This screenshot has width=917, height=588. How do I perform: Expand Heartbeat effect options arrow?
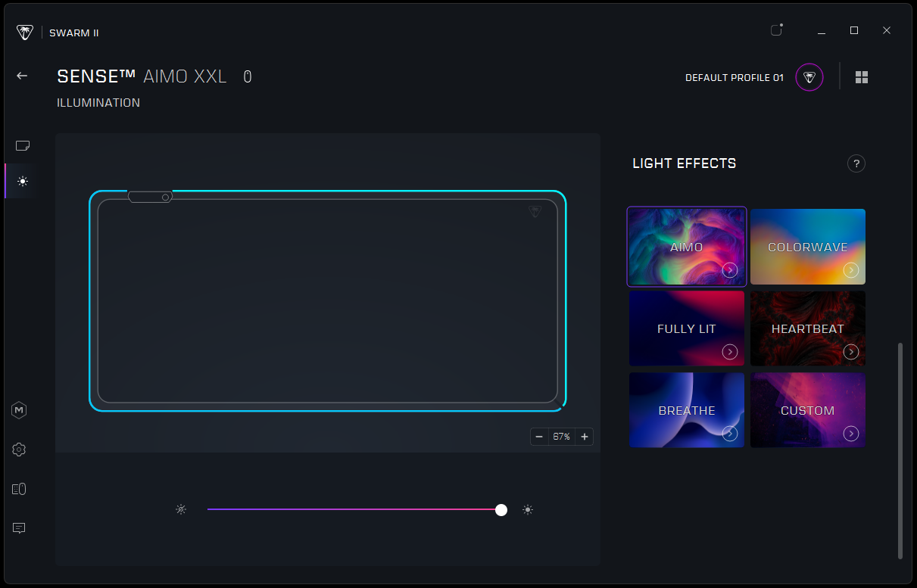click(x=851, y=352)
